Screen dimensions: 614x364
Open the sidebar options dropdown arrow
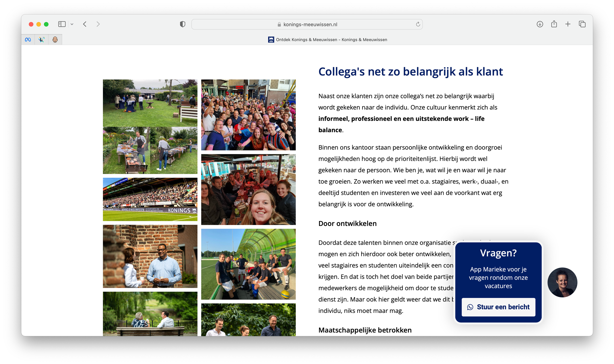72,24
